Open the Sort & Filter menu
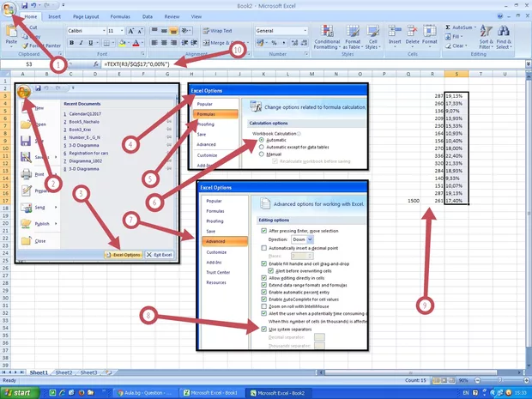 [x=487, y=37]
